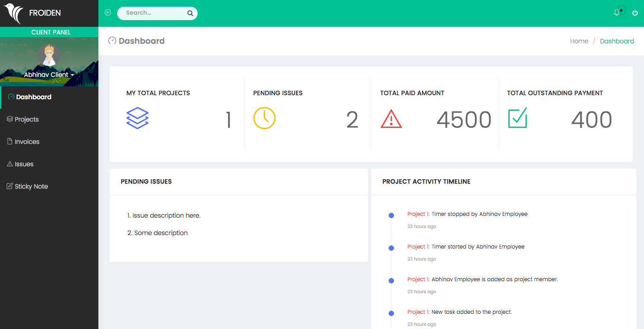This screenshot has width=644, height=329.
Task: Click the notification bell icon
Action: tap(617, 13)
